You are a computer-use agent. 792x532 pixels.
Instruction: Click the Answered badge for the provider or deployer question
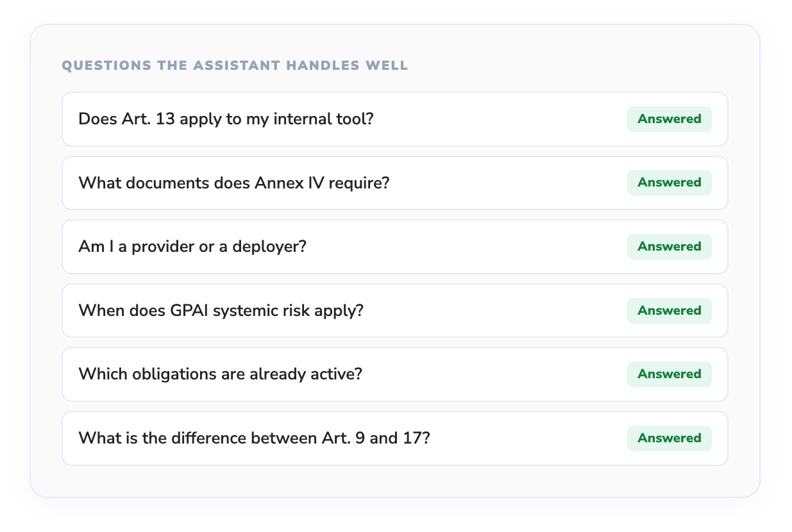(x=669, y=247)
